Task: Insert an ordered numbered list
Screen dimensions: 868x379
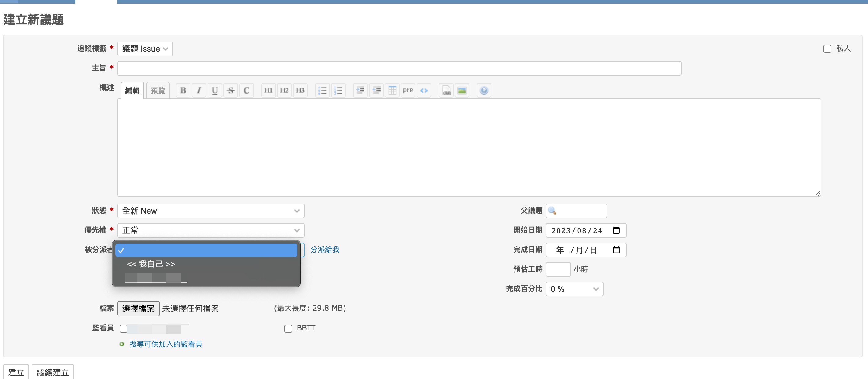Action: tap(338, 90)
